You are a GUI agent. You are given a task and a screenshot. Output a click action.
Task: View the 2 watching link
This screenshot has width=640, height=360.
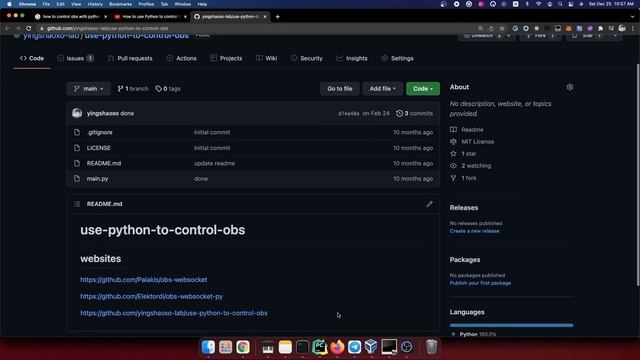click(x=471, y=166)
